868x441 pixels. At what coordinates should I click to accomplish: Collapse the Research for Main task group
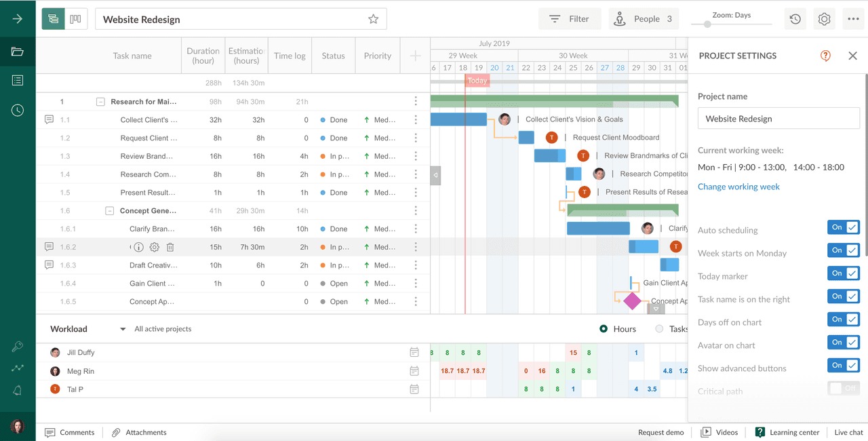(100, 102)
